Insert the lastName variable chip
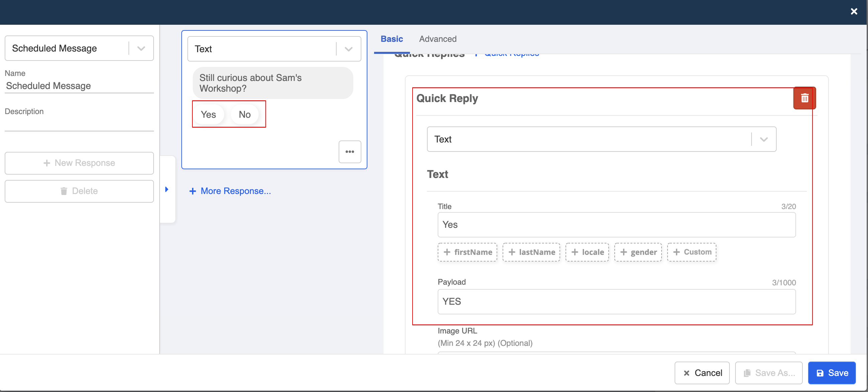Screen dimensions: 868x392 coord(531,252)
